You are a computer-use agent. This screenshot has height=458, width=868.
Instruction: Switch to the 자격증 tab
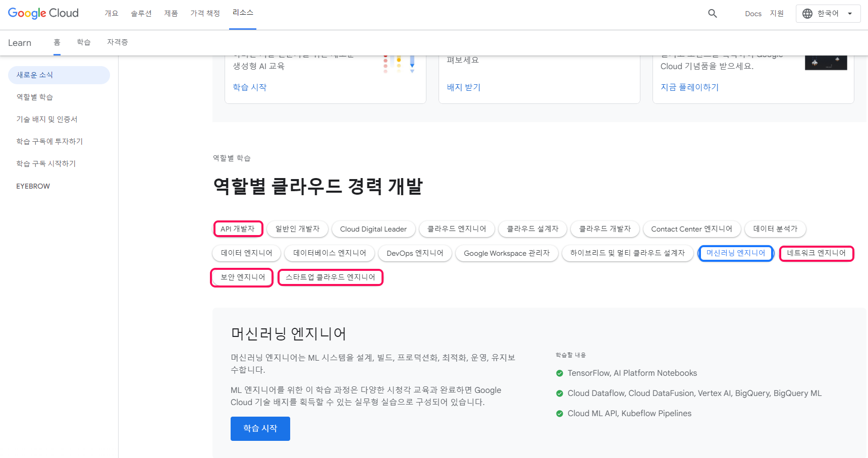pos(118,42)
